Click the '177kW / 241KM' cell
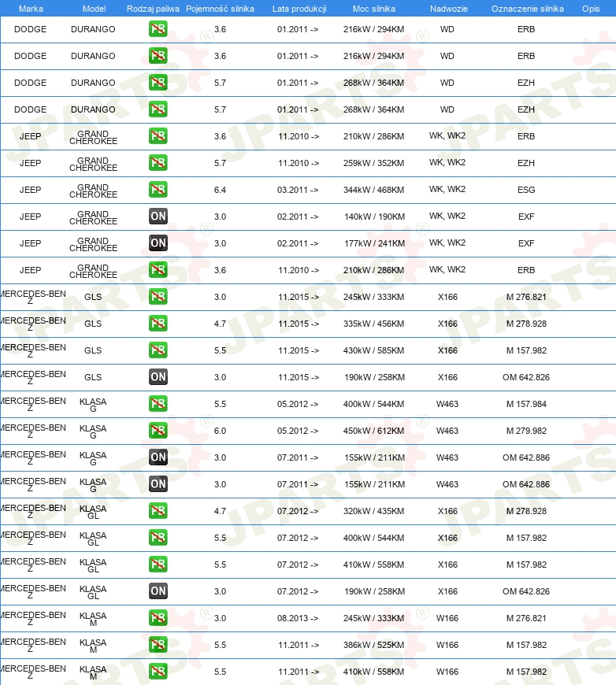 374,243
